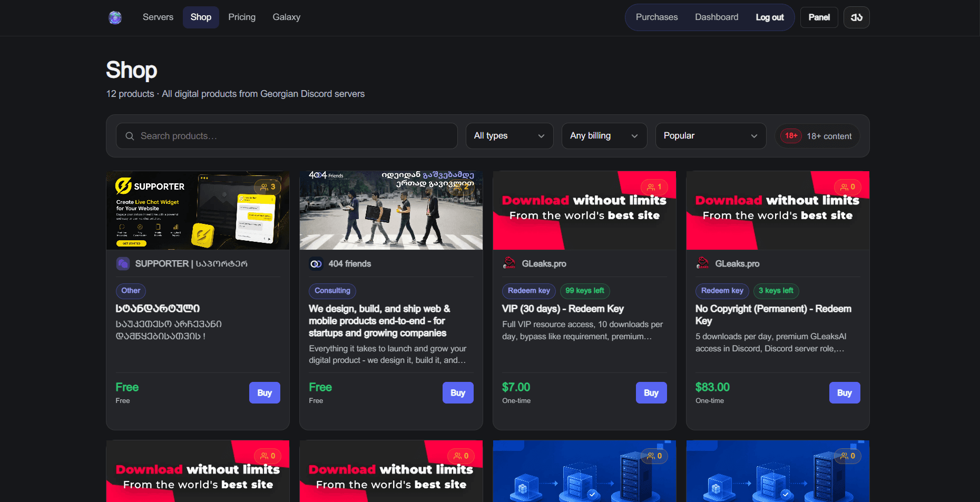Open the Popular sort dropdown
Viewport: 980px width, 502px height.
[x=711, y=136]
